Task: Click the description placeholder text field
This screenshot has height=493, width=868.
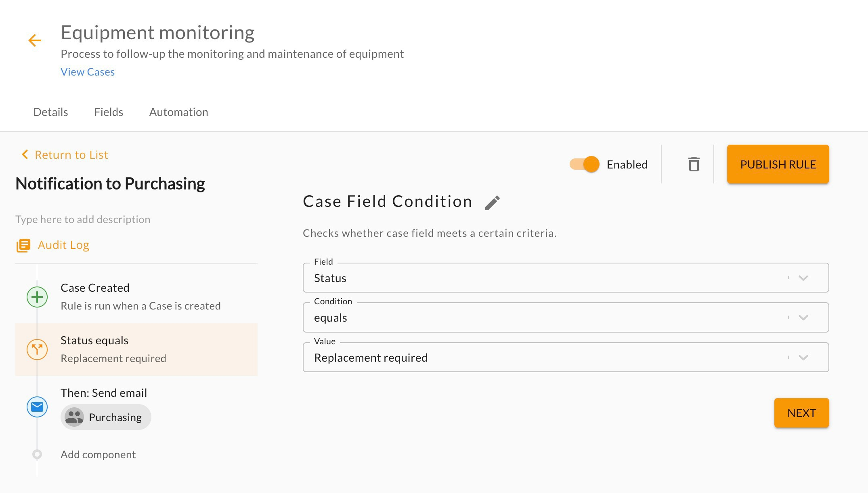Action: point(83,219)
